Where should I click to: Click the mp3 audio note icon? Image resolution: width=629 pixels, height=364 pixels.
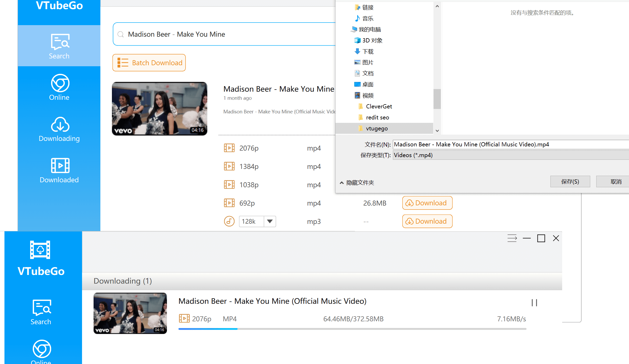click(x=229, y=221)
